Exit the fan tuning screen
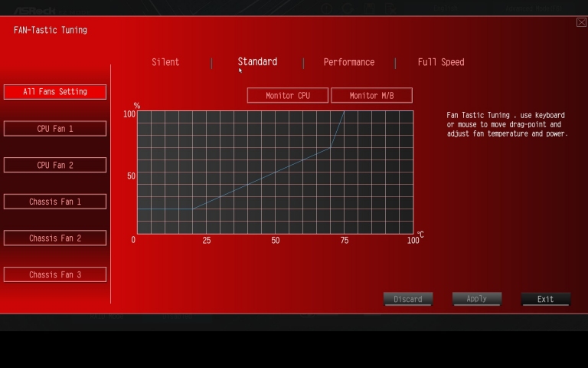 (546, 299)
